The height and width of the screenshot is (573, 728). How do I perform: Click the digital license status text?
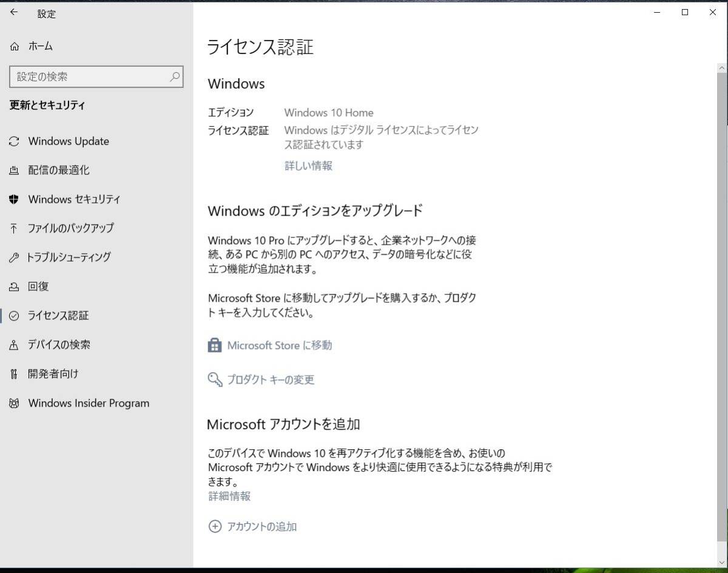(382, 137)
